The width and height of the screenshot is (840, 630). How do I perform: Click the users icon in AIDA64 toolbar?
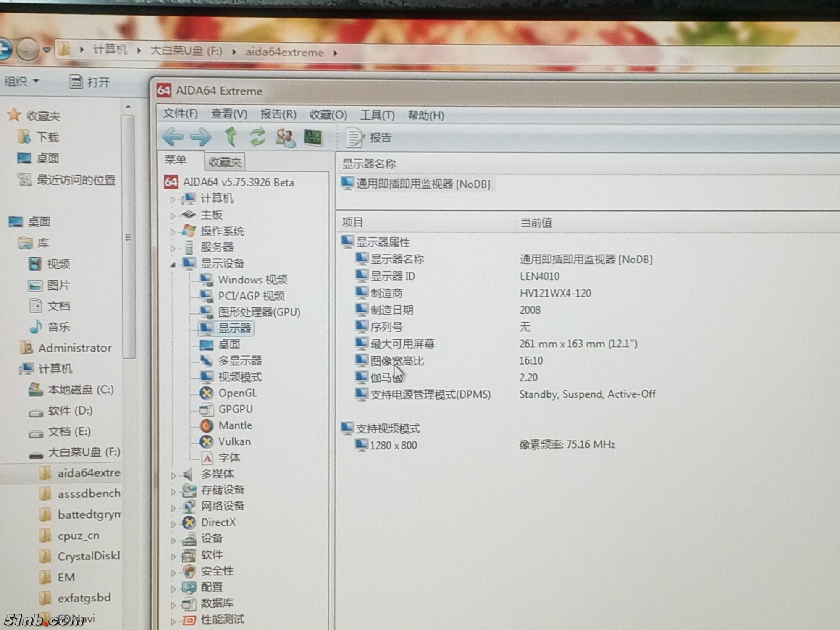pyautogui.click(x=285, y=137)
